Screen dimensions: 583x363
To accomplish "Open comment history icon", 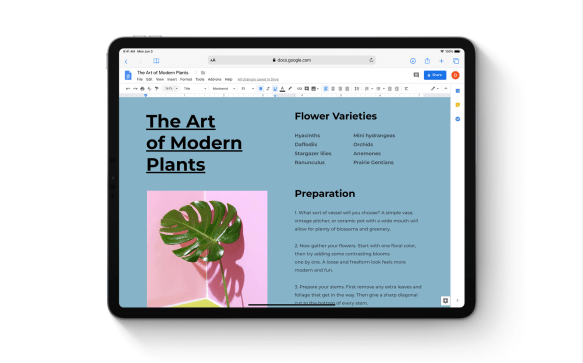I will (416, 75).
